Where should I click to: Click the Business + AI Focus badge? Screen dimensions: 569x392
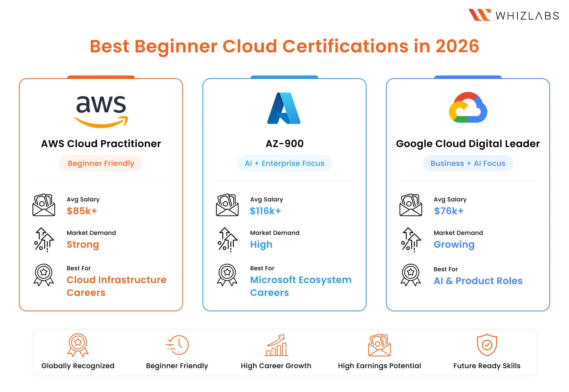pos(468,163)
